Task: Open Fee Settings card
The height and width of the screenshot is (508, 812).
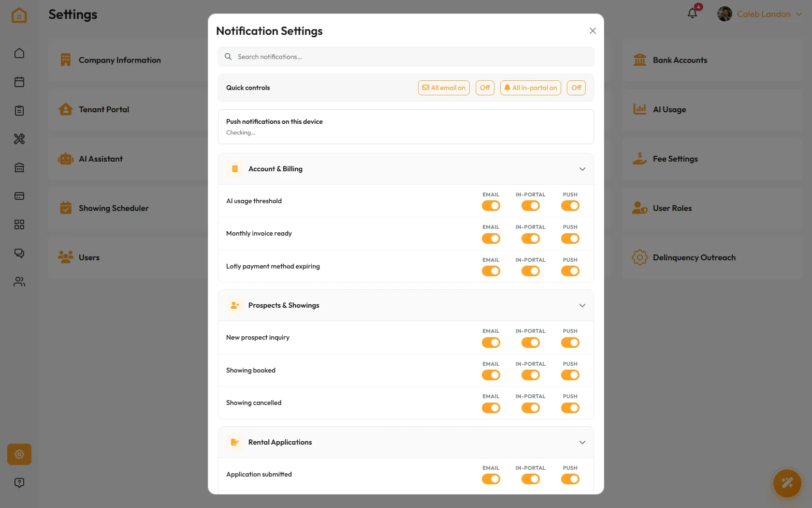Action: [712, 159]
